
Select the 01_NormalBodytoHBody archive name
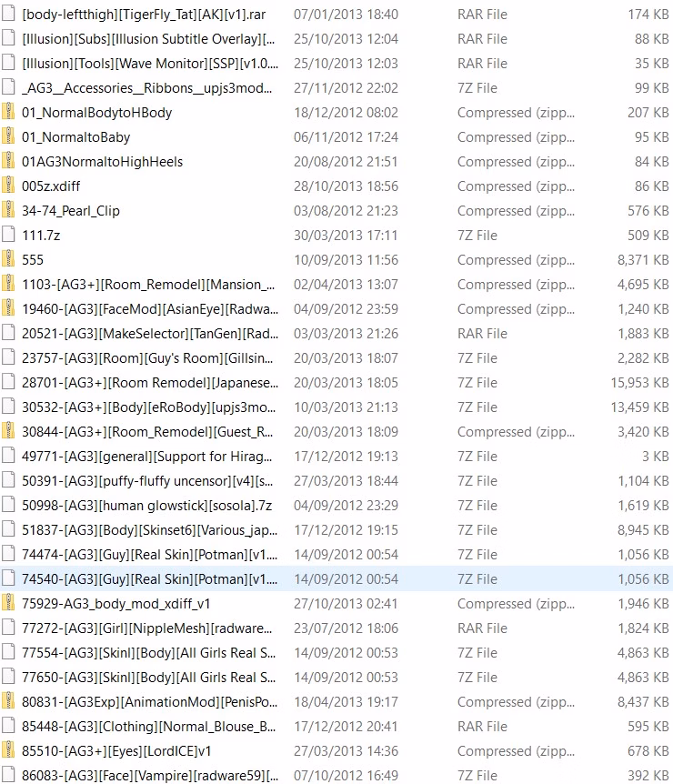pyautogui.click(x=97, y=113)
